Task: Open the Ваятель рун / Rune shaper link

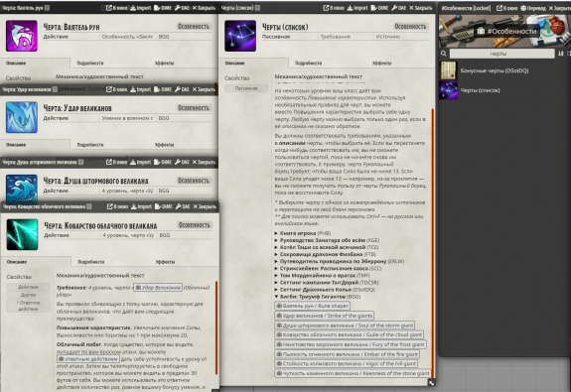Action: [x=313, y=306]
